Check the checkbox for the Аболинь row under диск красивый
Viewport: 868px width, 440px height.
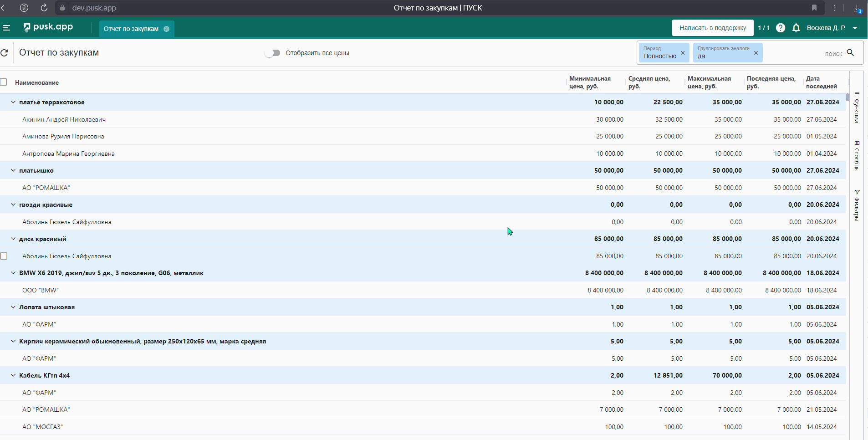tap(4, 256)
